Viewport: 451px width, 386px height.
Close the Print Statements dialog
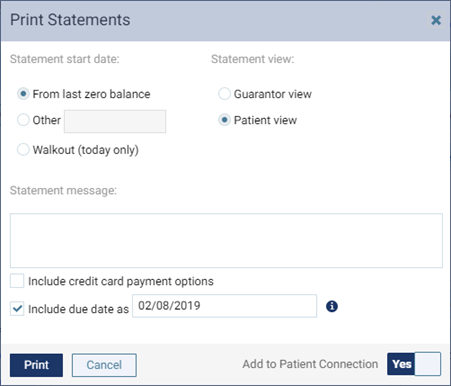tap(436, 20)
